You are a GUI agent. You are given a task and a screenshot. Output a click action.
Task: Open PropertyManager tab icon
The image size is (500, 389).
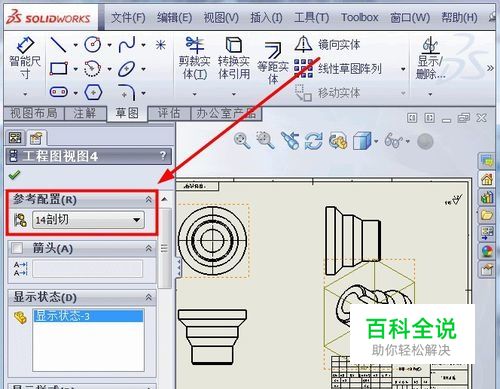click(x=36, y=138)
